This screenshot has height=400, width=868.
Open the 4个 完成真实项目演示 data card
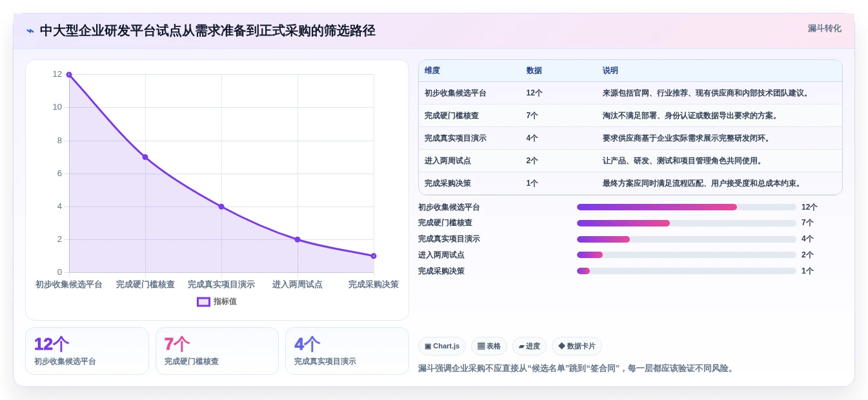tap(347, 351)
